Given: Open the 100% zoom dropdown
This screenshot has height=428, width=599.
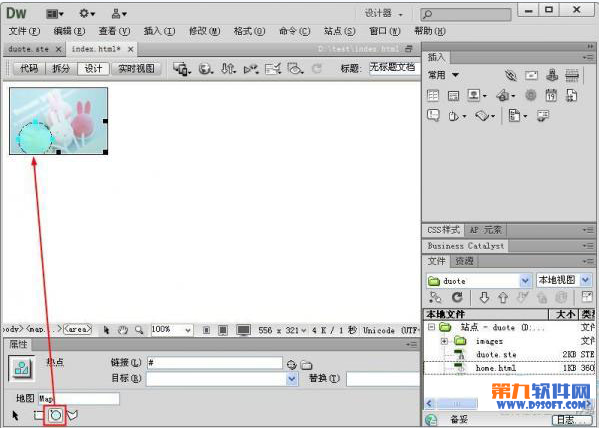Looking at the screenshot, I should [x=188, y=330].
